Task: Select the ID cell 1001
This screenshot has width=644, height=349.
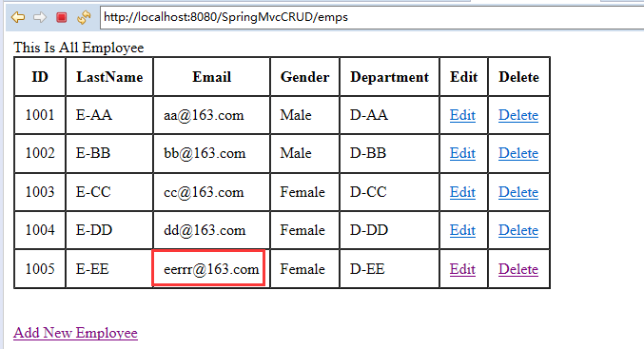Action: 40,115
